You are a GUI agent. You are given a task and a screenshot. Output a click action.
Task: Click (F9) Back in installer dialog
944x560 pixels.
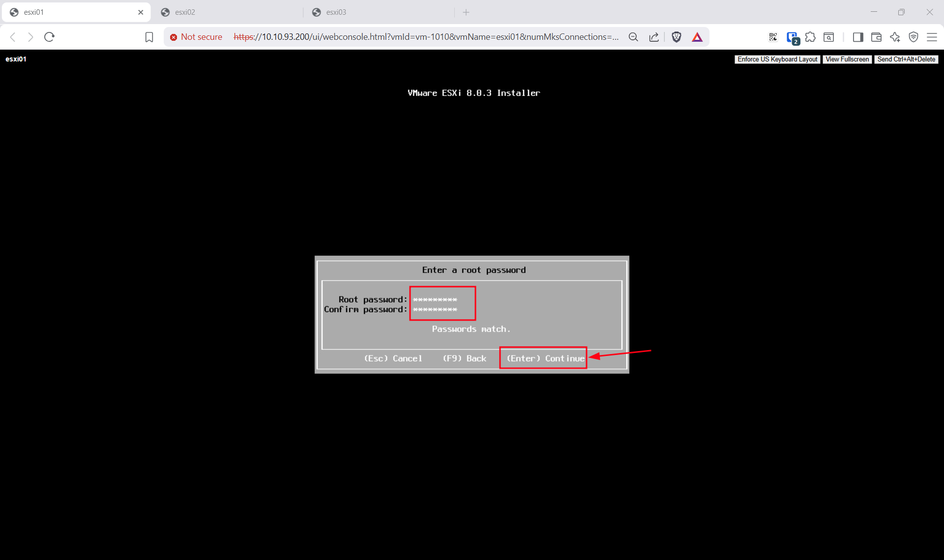coord(464,358)
